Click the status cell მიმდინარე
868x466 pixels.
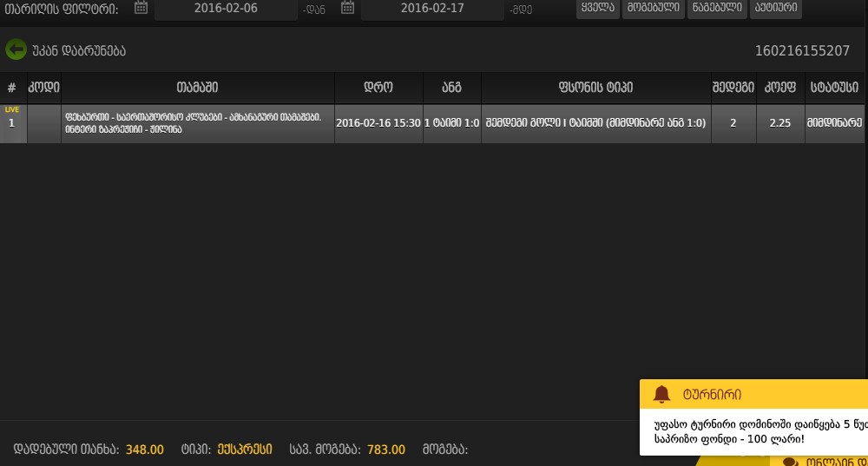(x=834, y=123)
